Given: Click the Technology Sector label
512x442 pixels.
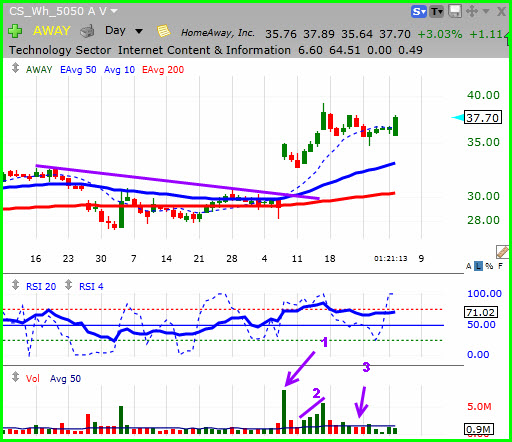Looking at the screenshot, I should [x=60, y=50].
